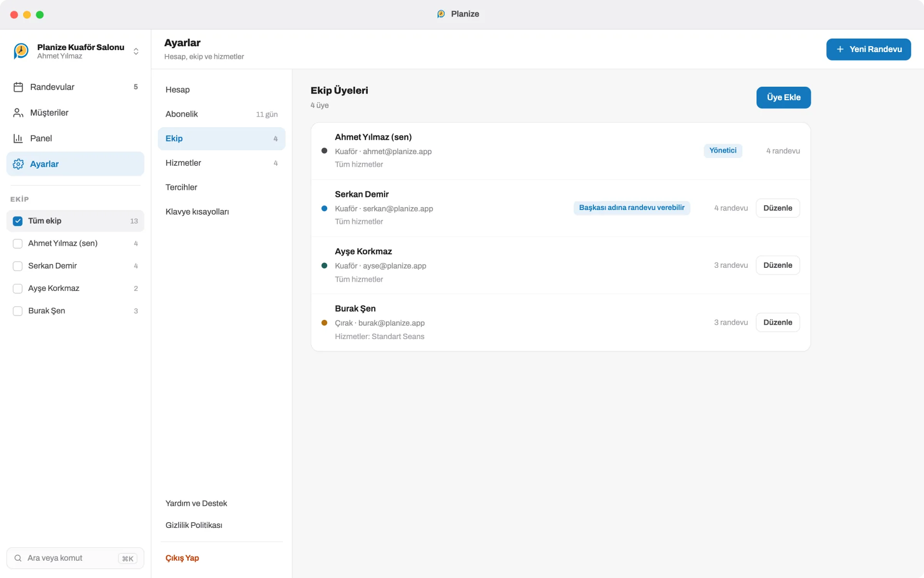Check the Serkan Demir filter checkbox
Image resolution: width=924 pixels, height=578 pixels.
(18, 266)
